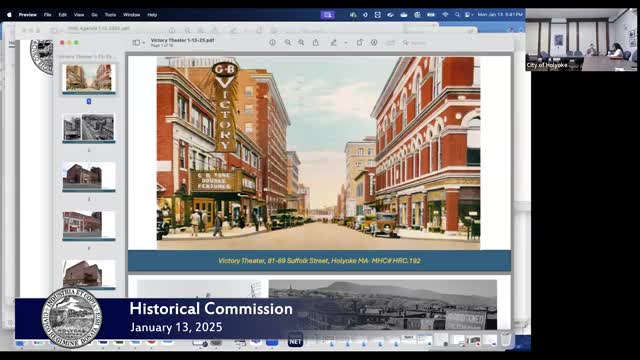This screenshot has width=640, height=360.
Task: Select page 1 postcard thumbnail
Action: (x=89, y=78)
